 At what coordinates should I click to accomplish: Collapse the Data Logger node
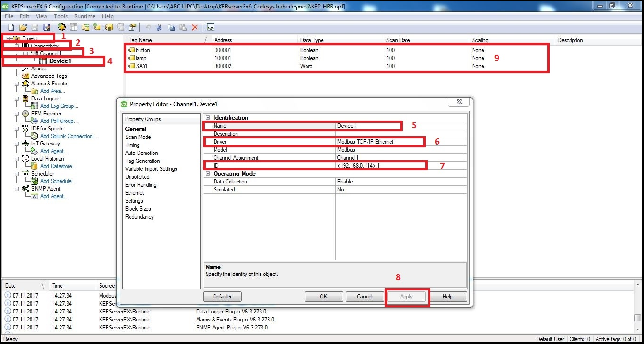17,99
